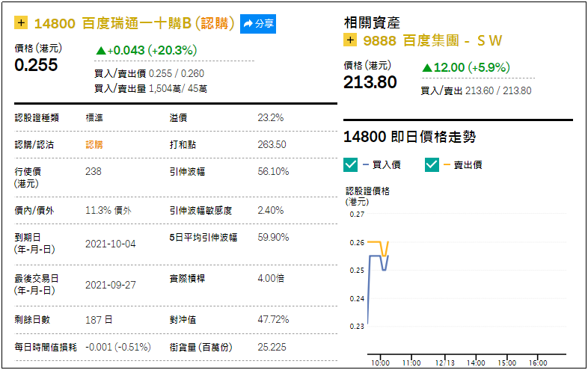Click the 0.27 y-axis label
The width and height of the screenshot is (588, 370).
click(x=357, y=215)
